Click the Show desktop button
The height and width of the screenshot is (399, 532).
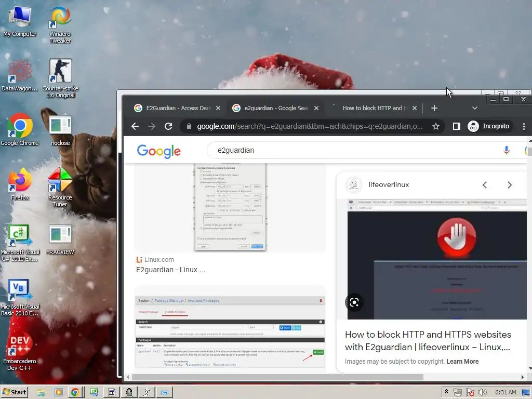[526, 393]
